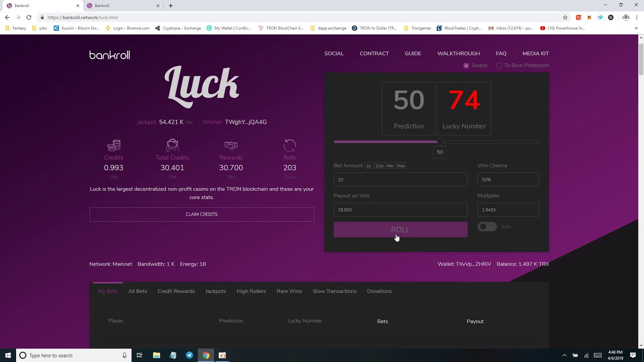644x362 pixels.
Task: Click the Total Credits astronaut icon
Action: 172,145
